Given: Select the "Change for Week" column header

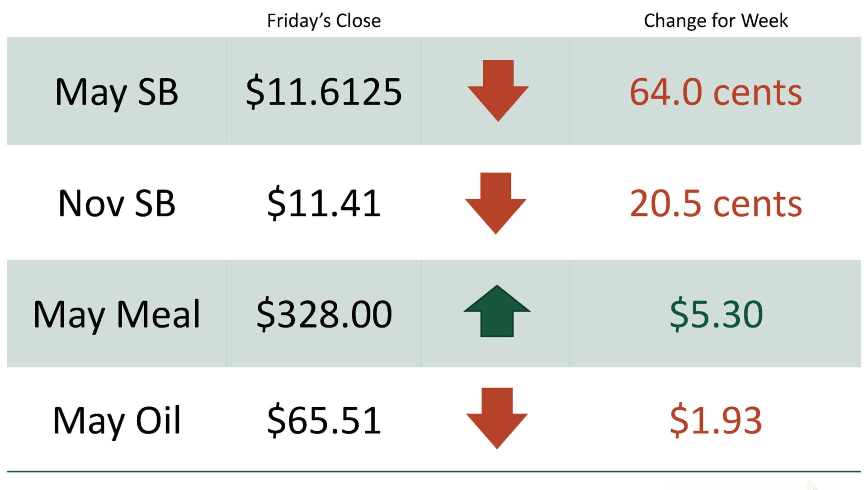Looking at the screenshot, I should click(716, 21).
